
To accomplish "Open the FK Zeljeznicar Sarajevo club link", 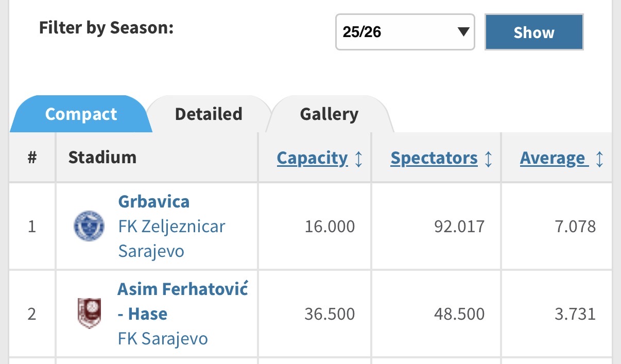I will click(171, 238).
